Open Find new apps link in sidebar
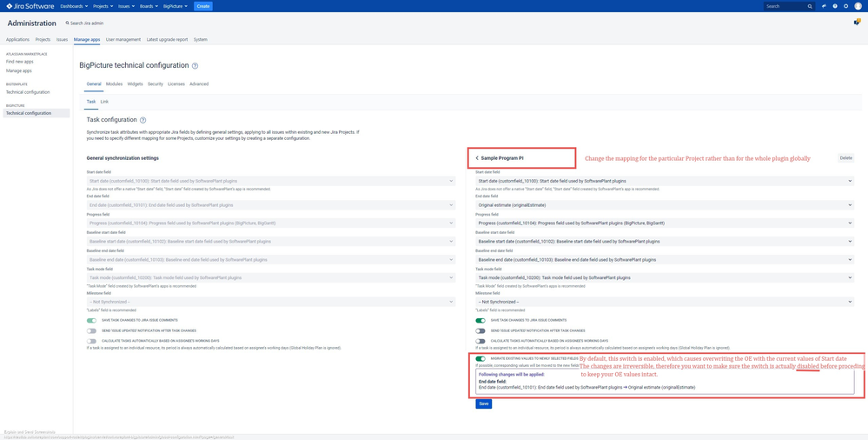This screenshot has height=440, width=868. (x=20, y=62)
